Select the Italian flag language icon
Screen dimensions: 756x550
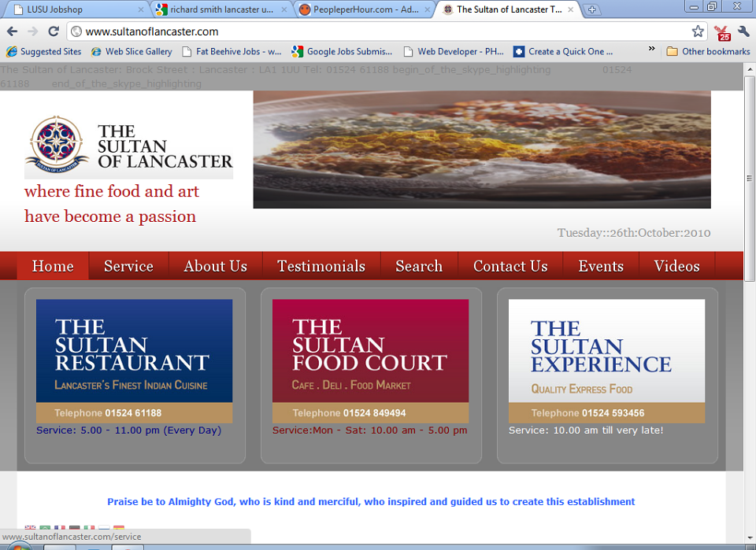(x=89, y=528)
